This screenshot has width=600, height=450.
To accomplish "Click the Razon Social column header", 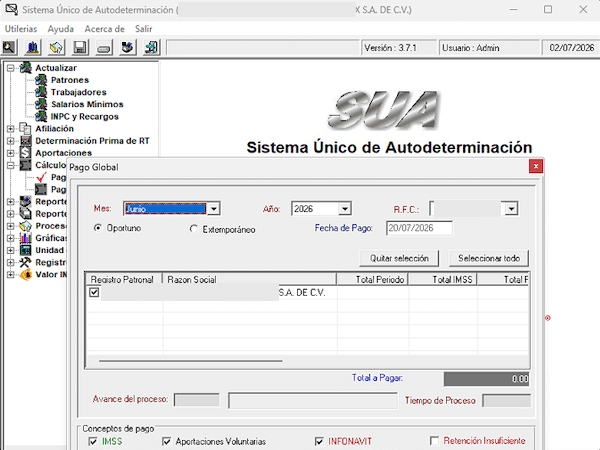I will point(249,279).
